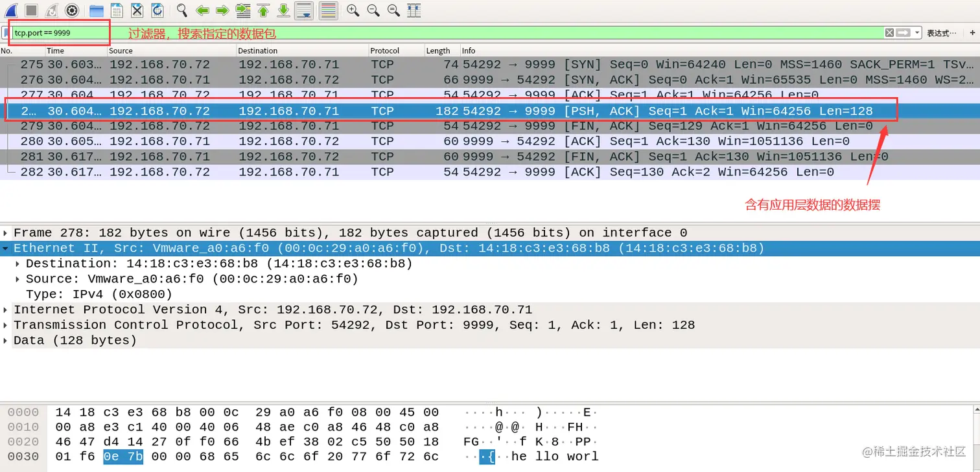Zoom out the main window text
The image size is (980, 472).
pos(373,10)
